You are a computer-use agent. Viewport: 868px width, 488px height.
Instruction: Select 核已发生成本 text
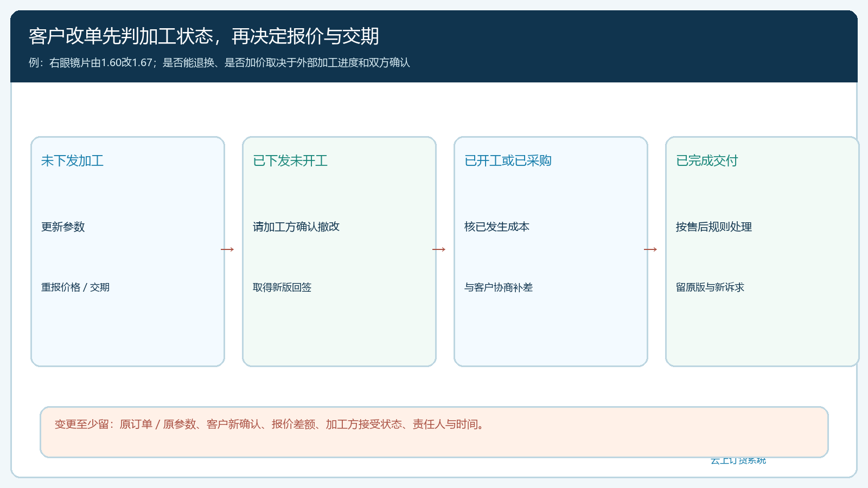[497, 227]
